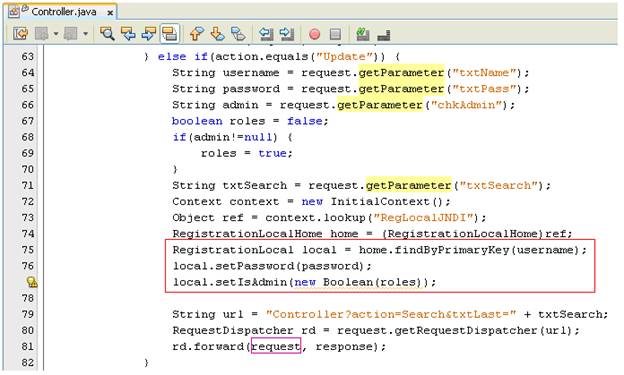Click InitialContext() on line 72

(x=387, y=202)
